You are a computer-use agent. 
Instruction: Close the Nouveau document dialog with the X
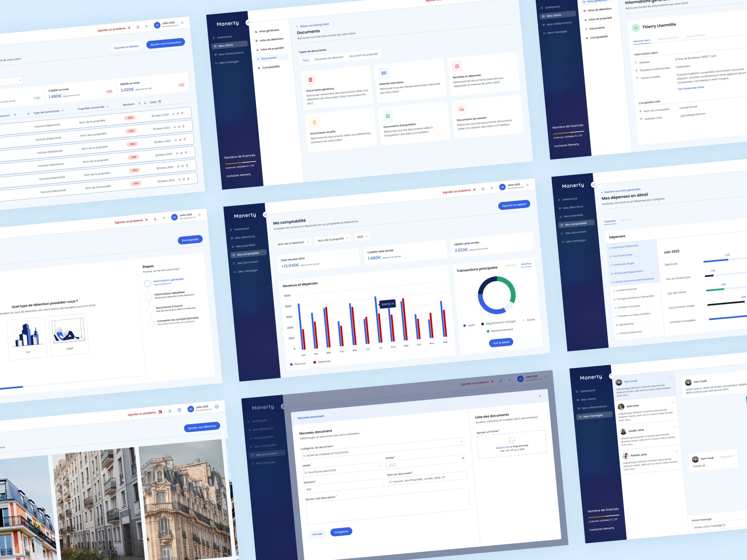pyautogui.click(x=540, y=396)
